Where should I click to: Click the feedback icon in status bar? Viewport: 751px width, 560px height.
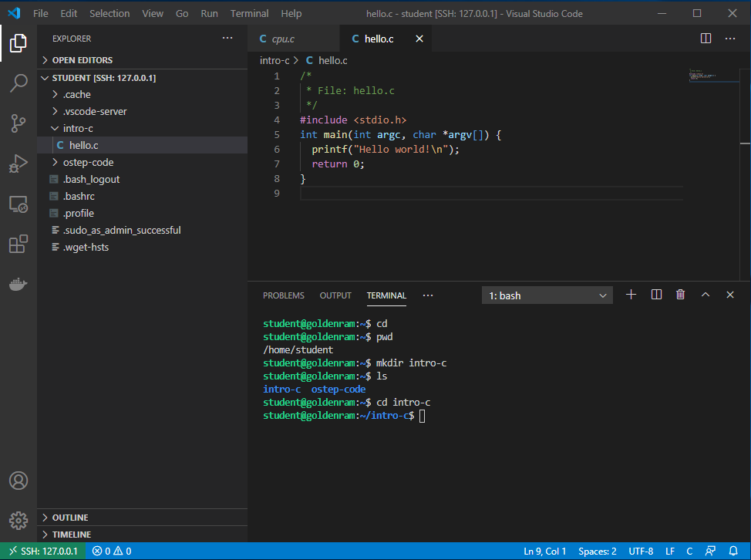tap(710, 552)
